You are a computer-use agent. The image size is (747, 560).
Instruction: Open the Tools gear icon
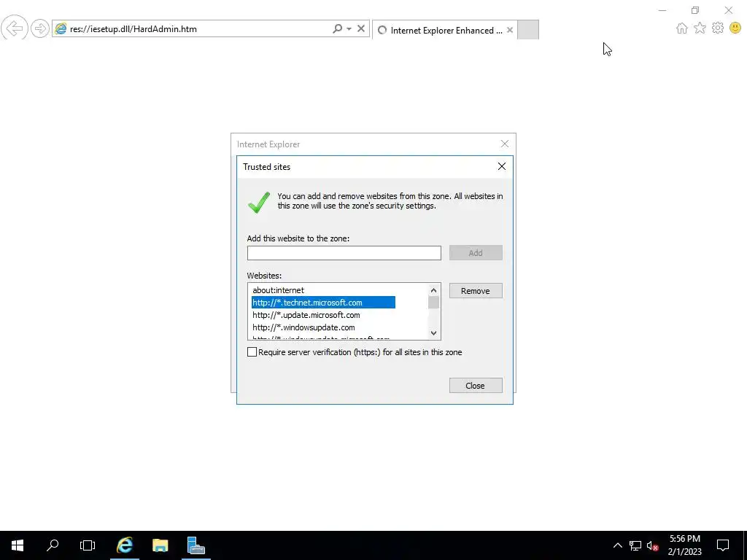(718, 28)
